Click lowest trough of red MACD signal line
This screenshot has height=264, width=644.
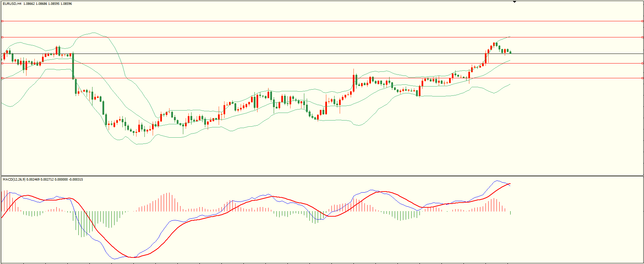click(132, 257)
